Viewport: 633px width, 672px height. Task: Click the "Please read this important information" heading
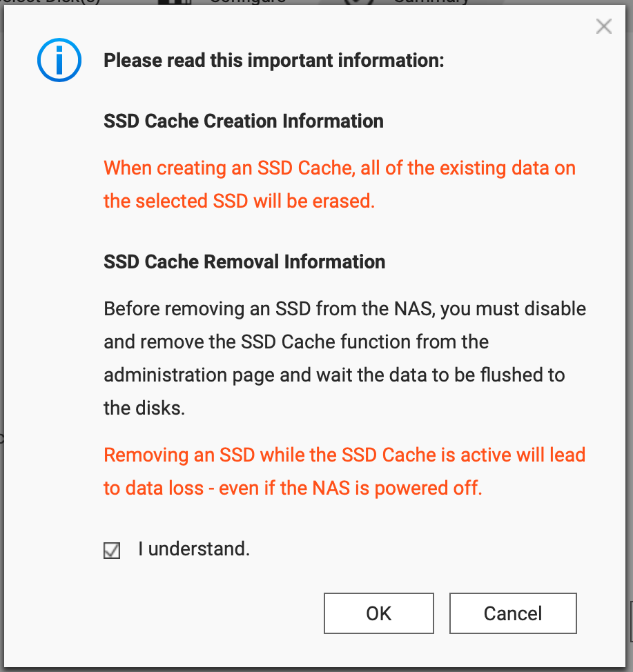click(x=273, y=61)
